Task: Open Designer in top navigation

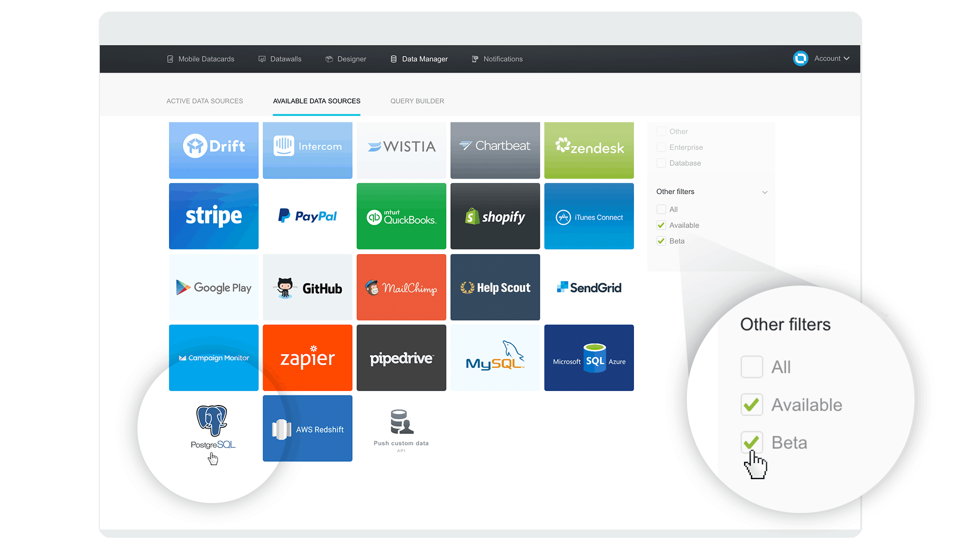Action: tap(346, 59)
